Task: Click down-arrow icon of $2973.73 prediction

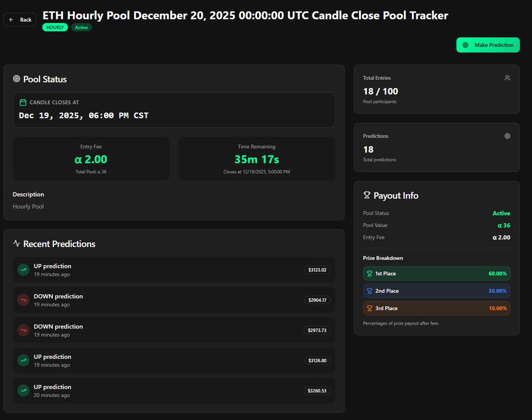Action: point(23,330)
